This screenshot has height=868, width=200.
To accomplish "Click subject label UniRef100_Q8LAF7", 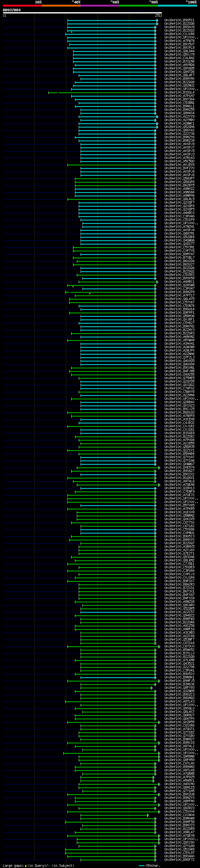I will 179,75.
